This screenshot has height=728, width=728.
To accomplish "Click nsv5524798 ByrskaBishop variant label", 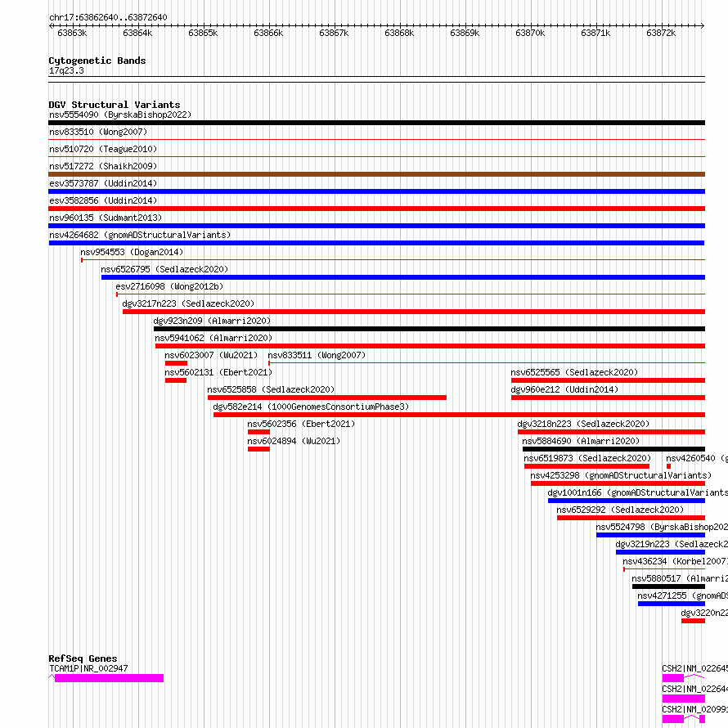I will [662, 527].
